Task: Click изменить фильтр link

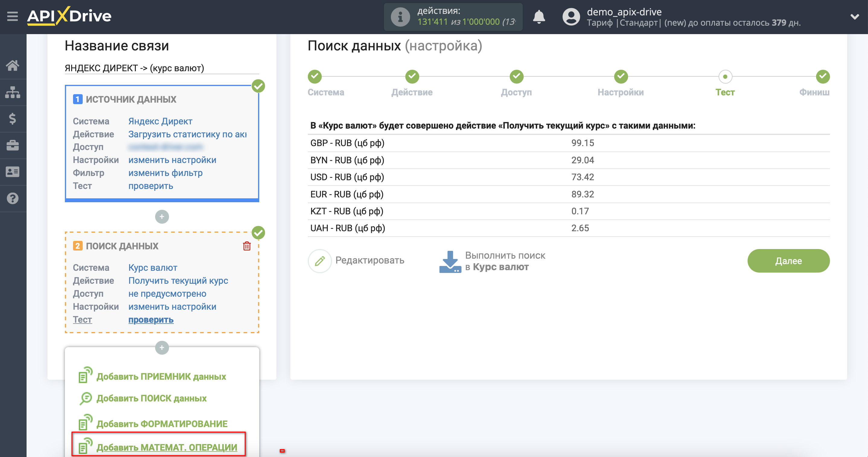Action: (x=165, y=173)
